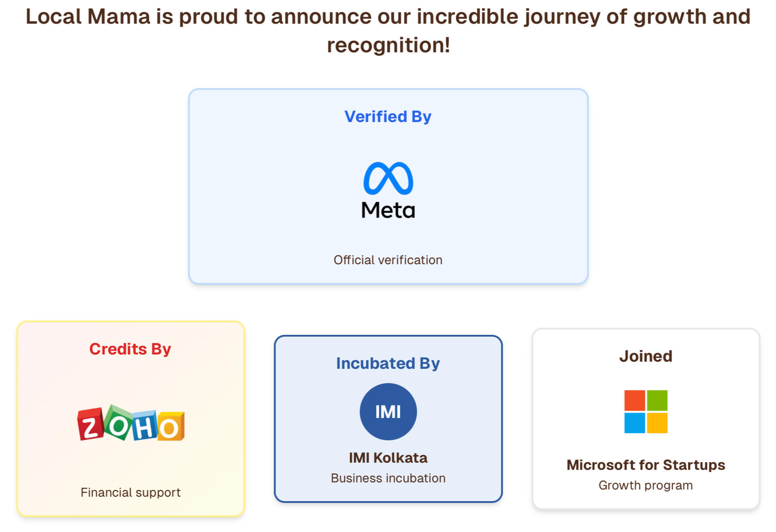Click the Incubated By heading
This screenshot has height=532, width=776.
(x=388, y=363)
